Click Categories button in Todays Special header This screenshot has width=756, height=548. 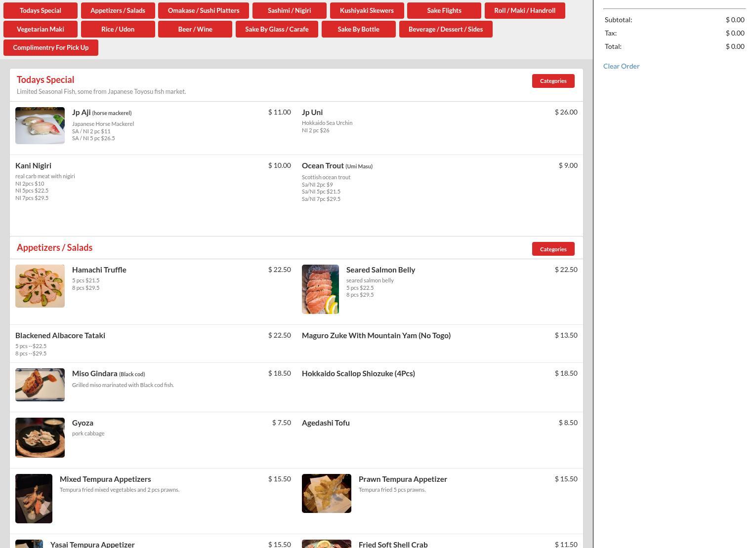click(553, 81)
